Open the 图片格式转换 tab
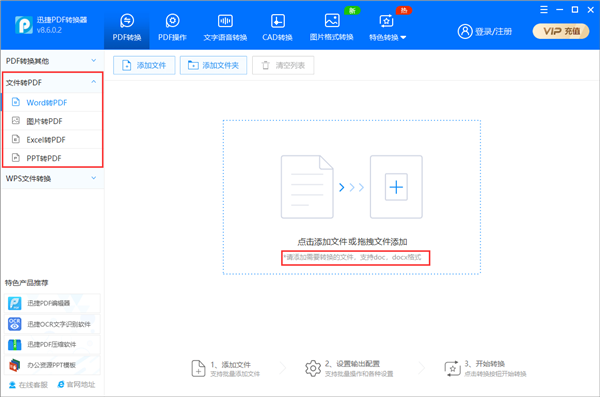This screenshot has height=397, width=600. point(331,28)
